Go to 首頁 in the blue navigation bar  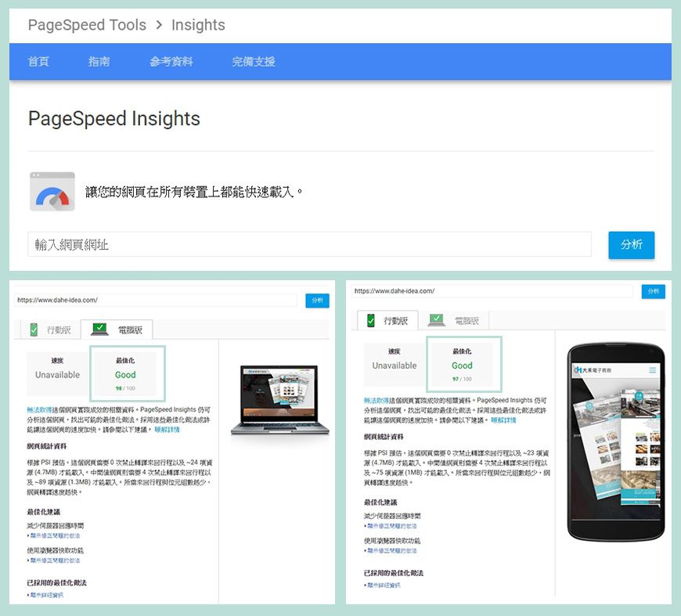coord(38,62)
